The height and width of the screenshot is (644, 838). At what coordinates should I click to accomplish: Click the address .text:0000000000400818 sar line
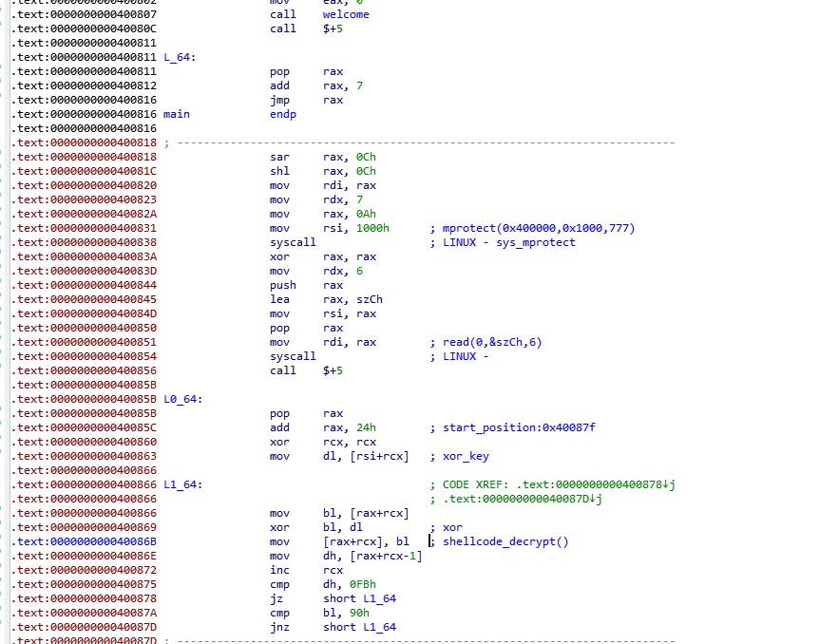coord(84,157)
